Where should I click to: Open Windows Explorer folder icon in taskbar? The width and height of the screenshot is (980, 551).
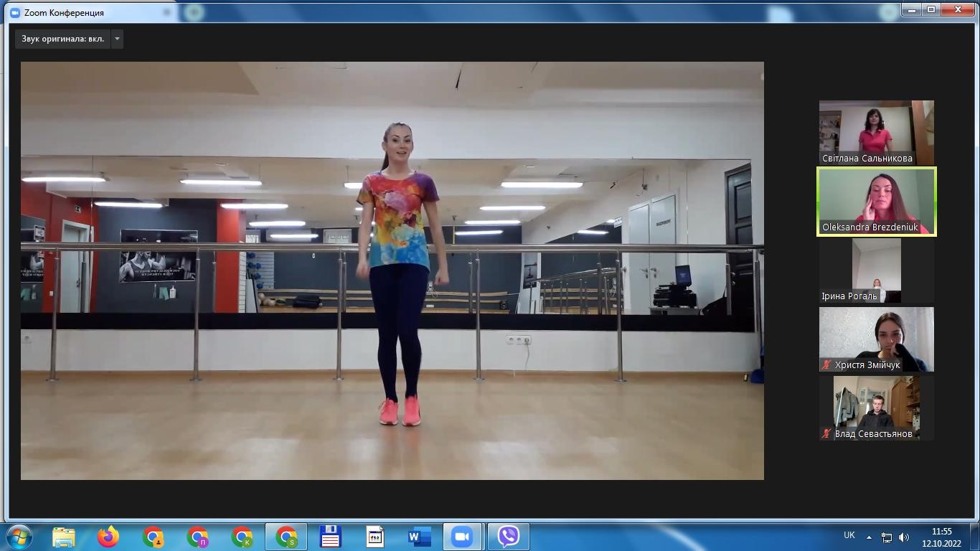point(64,537)
